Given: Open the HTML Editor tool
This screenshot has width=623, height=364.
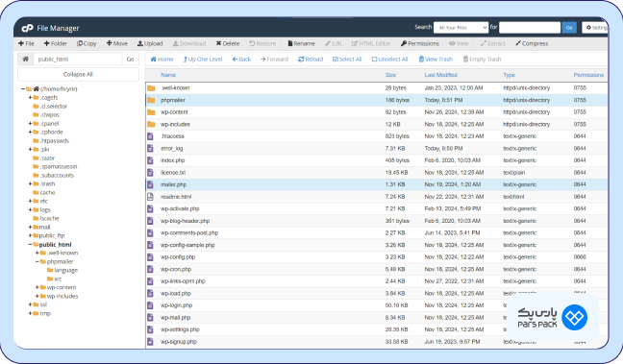Looking at the screenshot, I should click(371, 43).
